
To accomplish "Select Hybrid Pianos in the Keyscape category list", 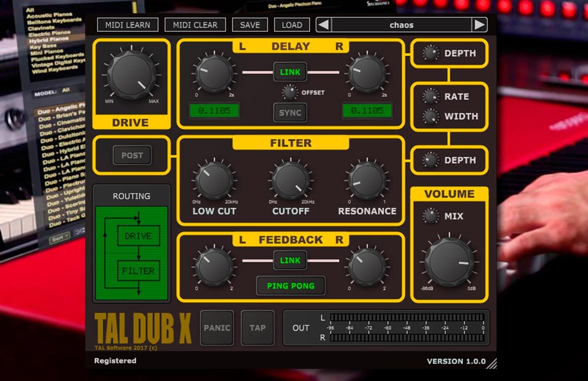I will click(49, 40).
